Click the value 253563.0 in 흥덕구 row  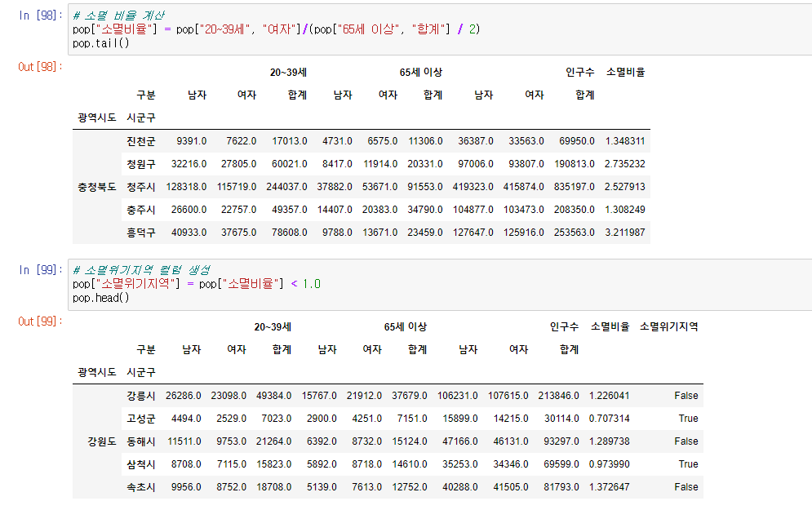(575, 233)
